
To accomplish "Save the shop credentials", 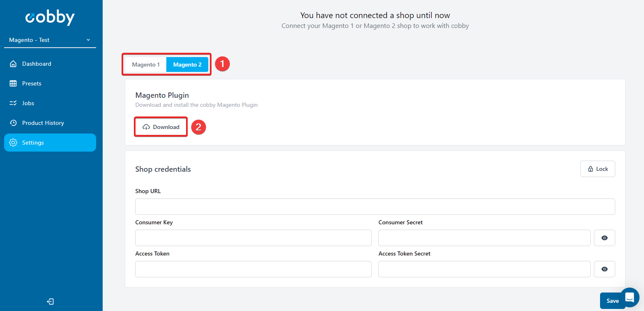I will [x=612, y=301].
